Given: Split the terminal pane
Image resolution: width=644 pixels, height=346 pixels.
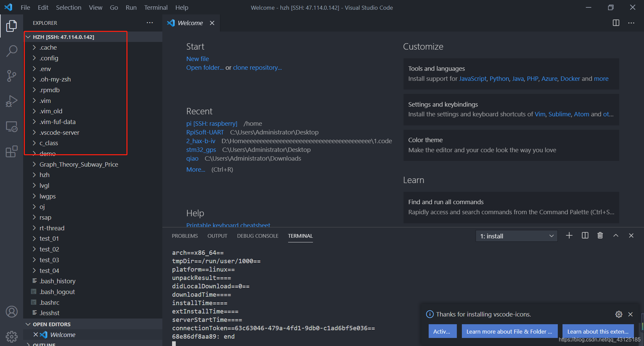Looking at the screenshot, I should point(585,236).
